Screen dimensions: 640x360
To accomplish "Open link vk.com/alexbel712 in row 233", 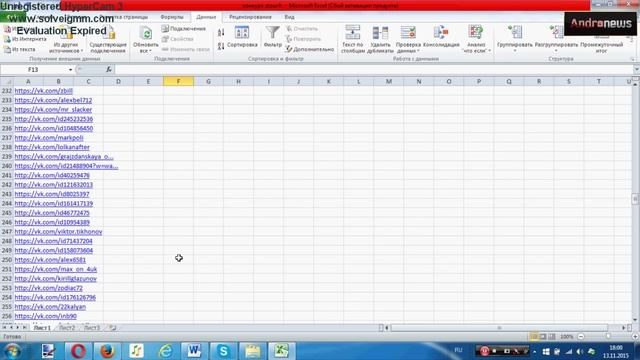I will click(53, 100).
